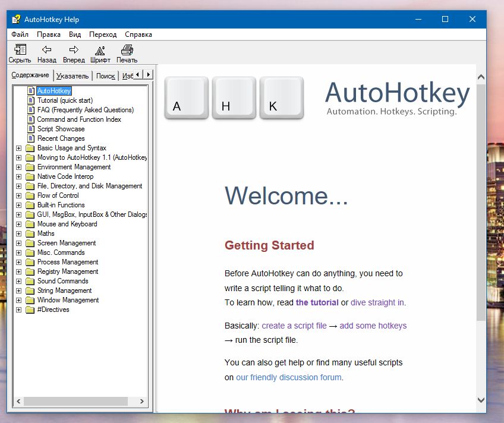This screenshot has width=504, height=423.
Task: Follow the 'the tutorial' link
Action: click(x=317, y=302)
